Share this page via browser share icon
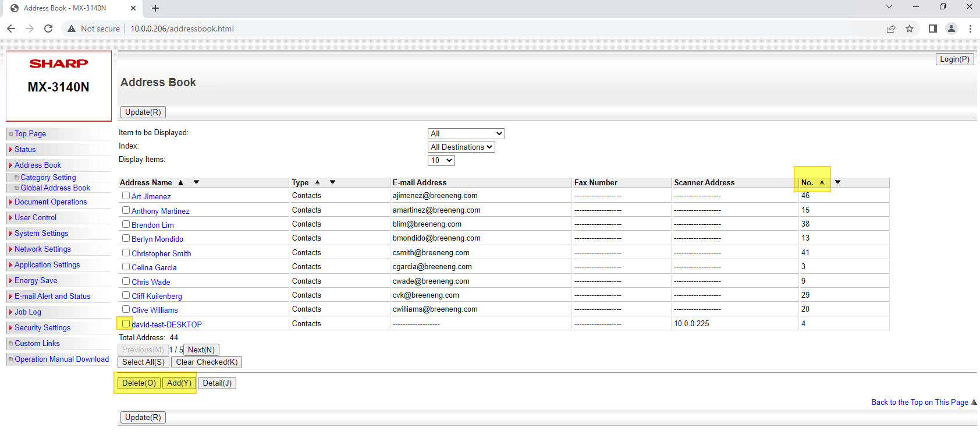The height and width of the screenshot is (434, 980). pyautogui.click(x=891, y=29)
